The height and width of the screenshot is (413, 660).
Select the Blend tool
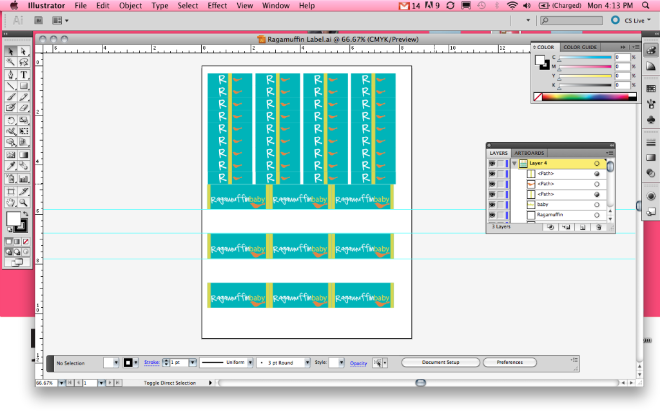point(24,166)
